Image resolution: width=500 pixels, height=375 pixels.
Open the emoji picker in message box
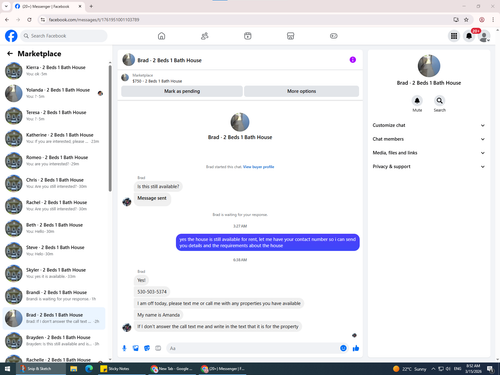[x=343, y=348]
